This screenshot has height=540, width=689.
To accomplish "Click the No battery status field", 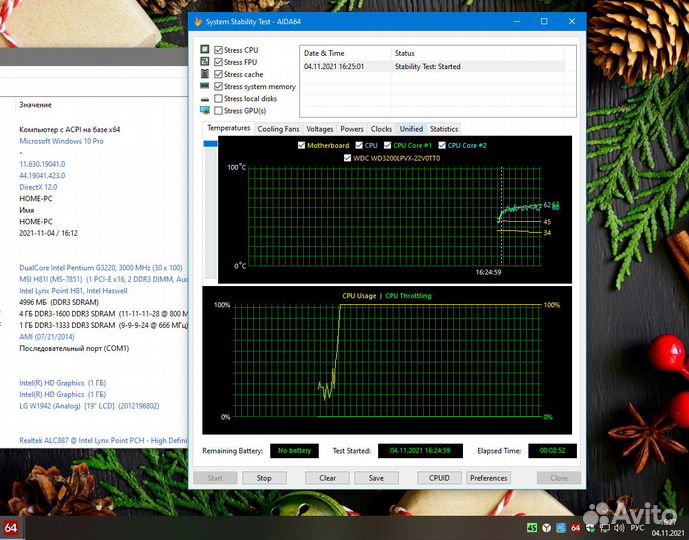I will coord(294,450).
